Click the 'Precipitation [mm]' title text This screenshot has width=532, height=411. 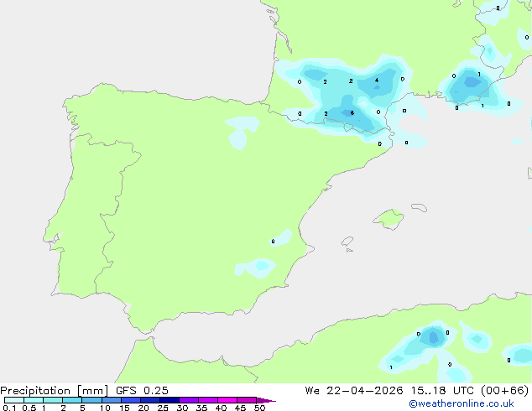click(55, 391)
